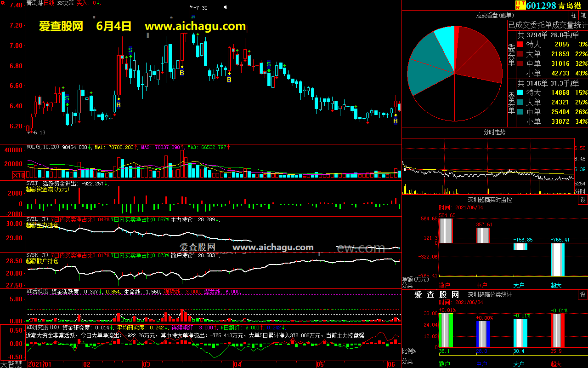Click the 7.39 high price label
This screenshot has width=588, height=368.
201,8
